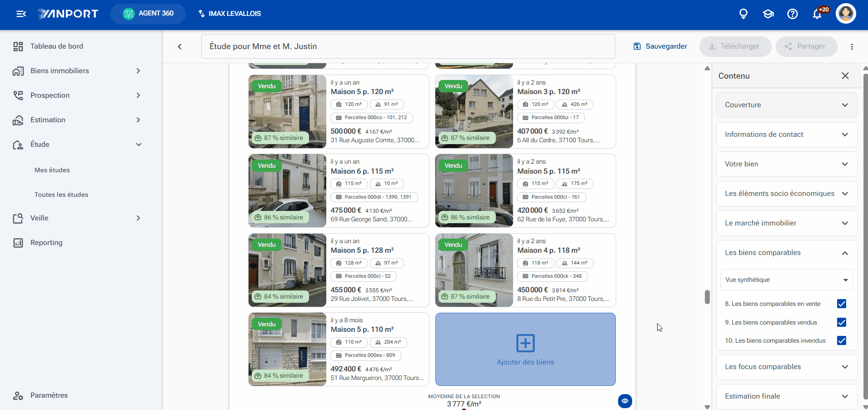Image resolution: width=868 pixels, height=410 pixels.
Task: Go back using the left chevron arrow
Action: tap(180, 46)
